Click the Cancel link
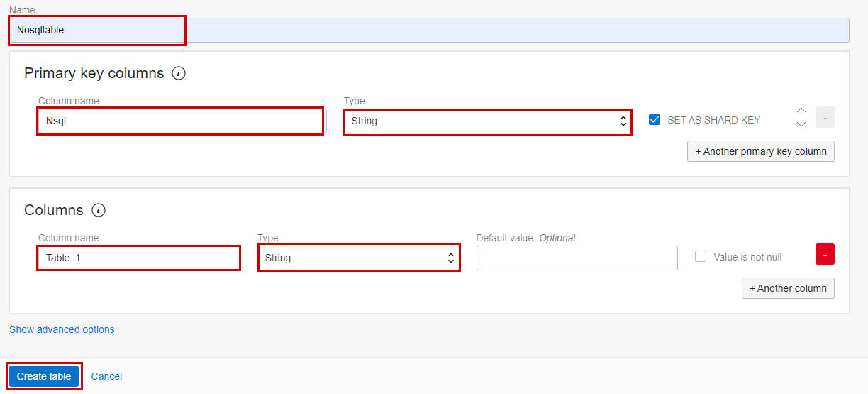 tap(106, 376)
